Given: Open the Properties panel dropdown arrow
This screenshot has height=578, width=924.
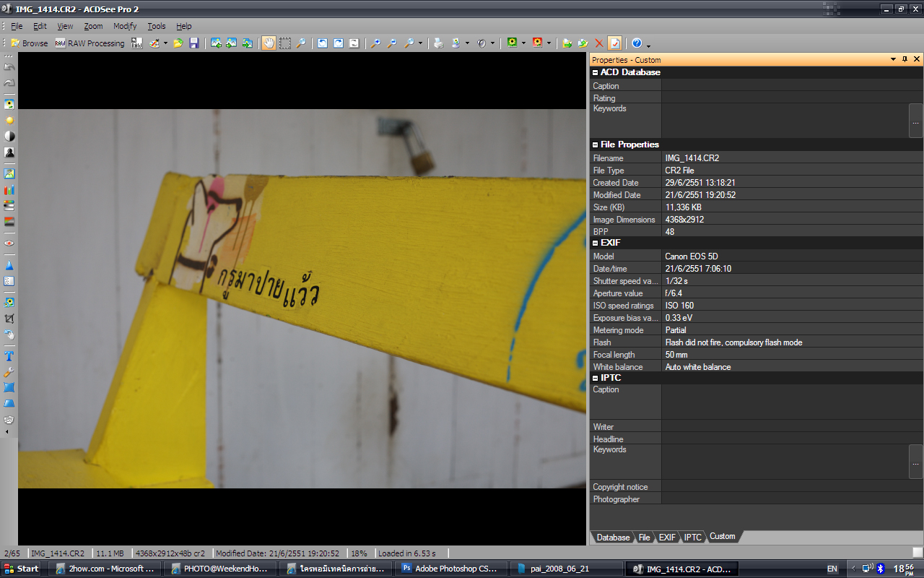Looking at the screenshot, I should (893, 59).
